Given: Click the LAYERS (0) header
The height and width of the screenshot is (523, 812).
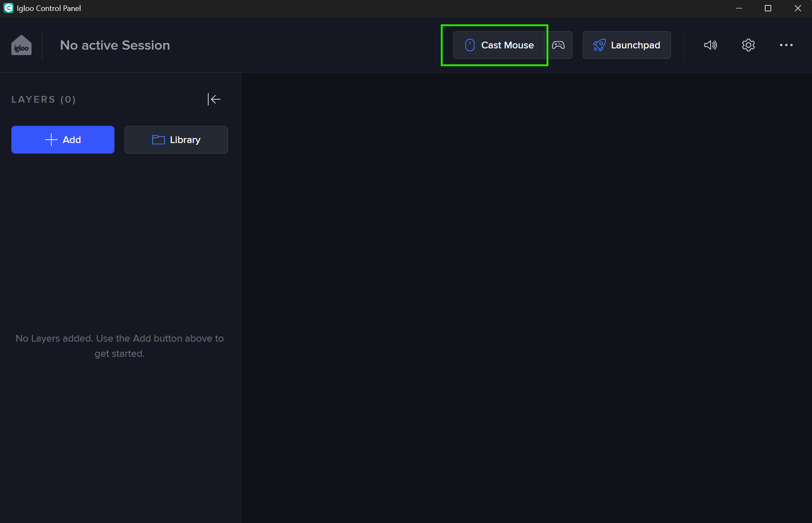Looking at the screenshot, I should (x=43, y=99).
